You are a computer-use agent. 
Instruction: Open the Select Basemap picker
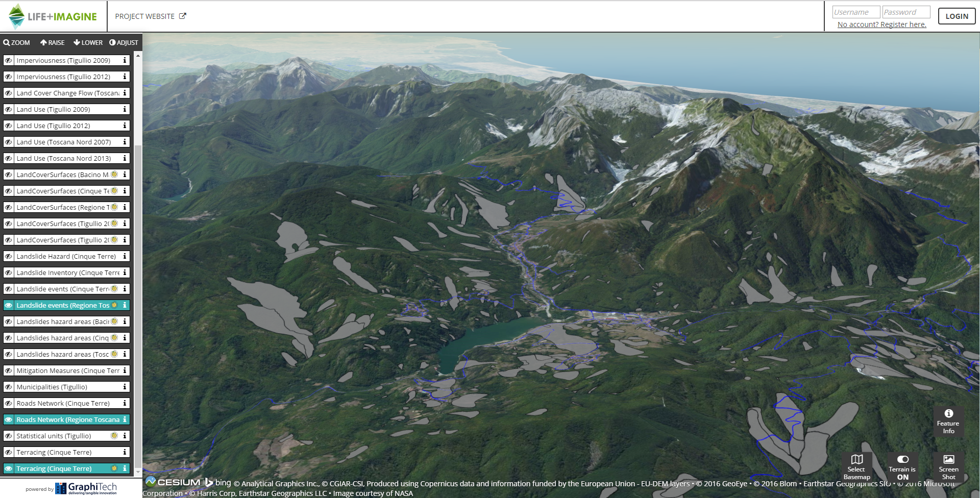pos(856,465)
